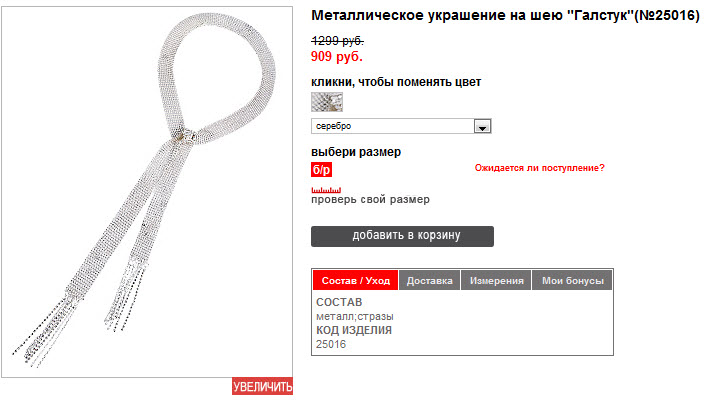
Task: Click the dropdown arrow on the color selector
Action: [x=482, y=126]
